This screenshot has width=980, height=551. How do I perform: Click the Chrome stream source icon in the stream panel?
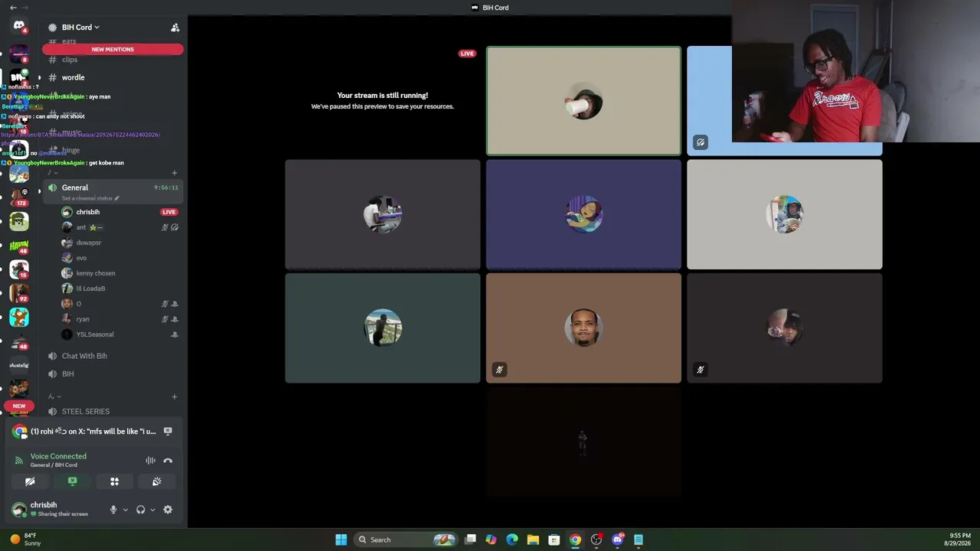(20, 432)
